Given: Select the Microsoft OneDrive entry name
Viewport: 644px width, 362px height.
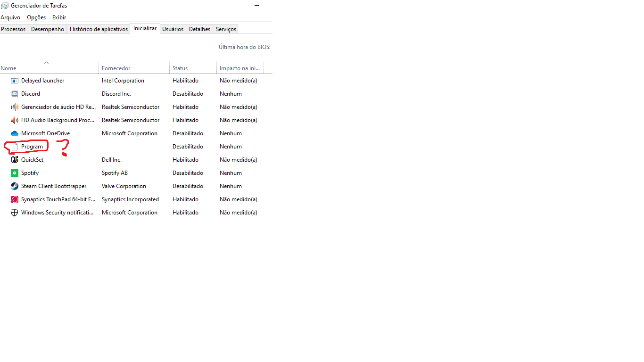Looking at the screenshot, I should pos(45,133).
